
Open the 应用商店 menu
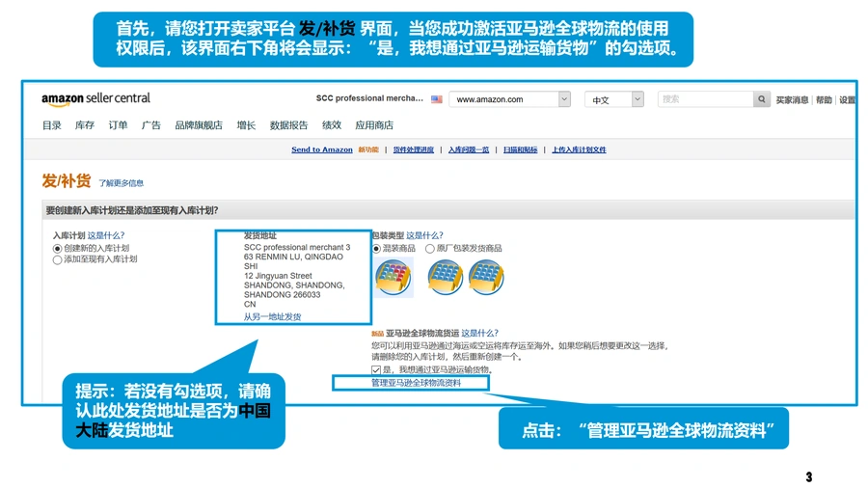(374, 125)
